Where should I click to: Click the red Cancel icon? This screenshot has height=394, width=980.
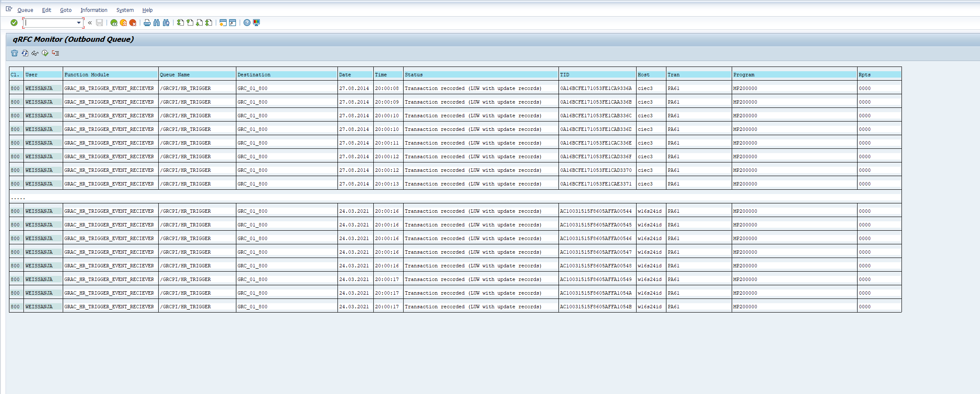tap(133, 23)
